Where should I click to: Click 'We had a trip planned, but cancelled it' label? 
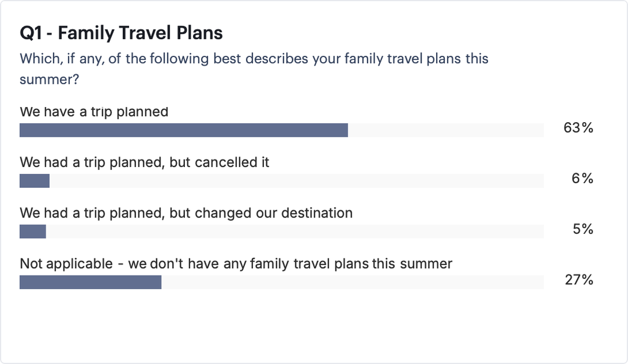click(x=145, y=162)
